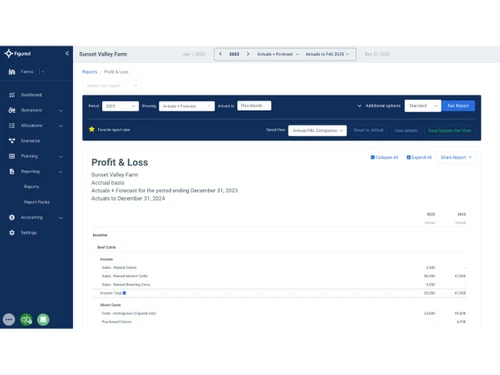This screenshot has height=375, width=500.
Task: Open the Saved View Annual P&L Comparison dropdown
Action: 317,130
